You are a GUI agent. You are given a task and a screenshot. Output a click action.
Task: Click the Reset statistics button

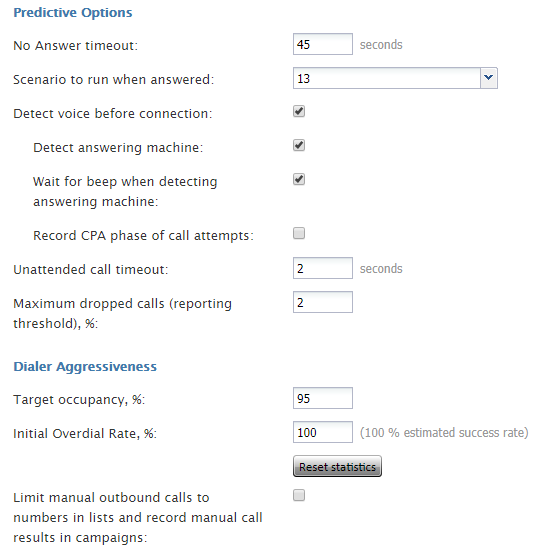[x=337, y=466]
